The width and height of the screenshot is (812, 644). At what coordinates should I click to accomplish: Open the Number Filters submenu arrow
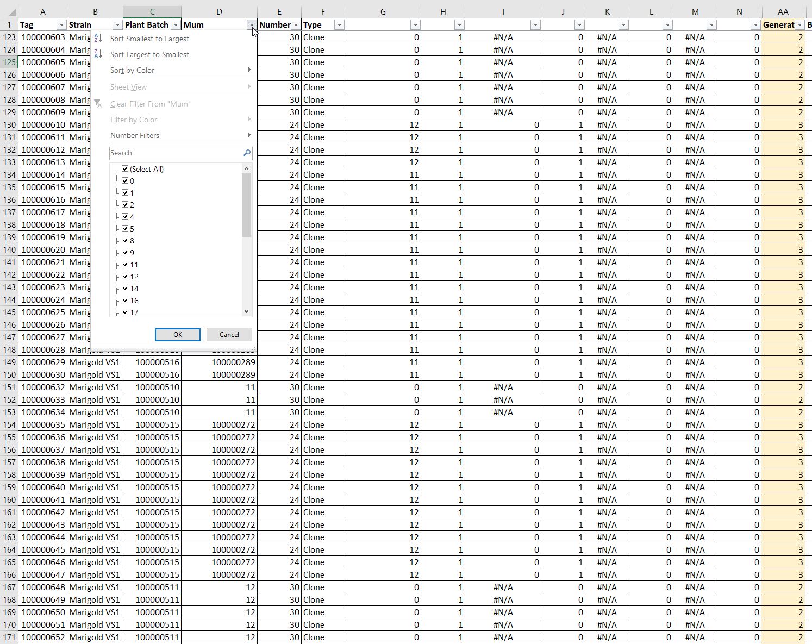(249, 135)
